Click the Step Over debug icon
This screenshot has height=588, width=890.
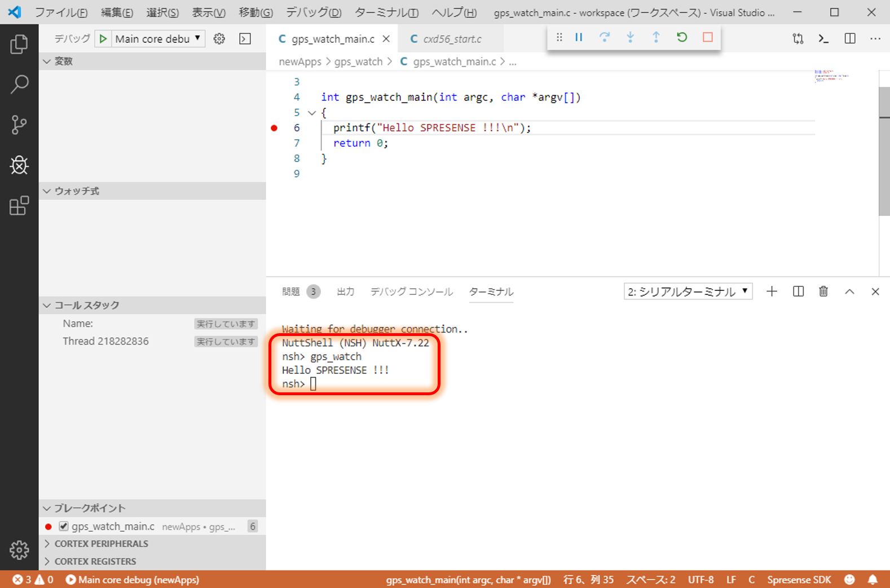605,37
